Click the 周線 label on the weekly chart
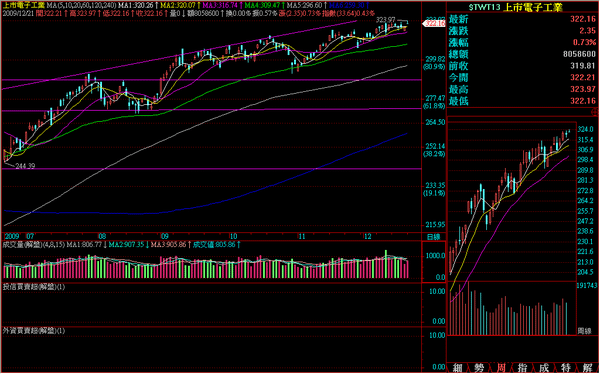 click(x=584, y=332)
